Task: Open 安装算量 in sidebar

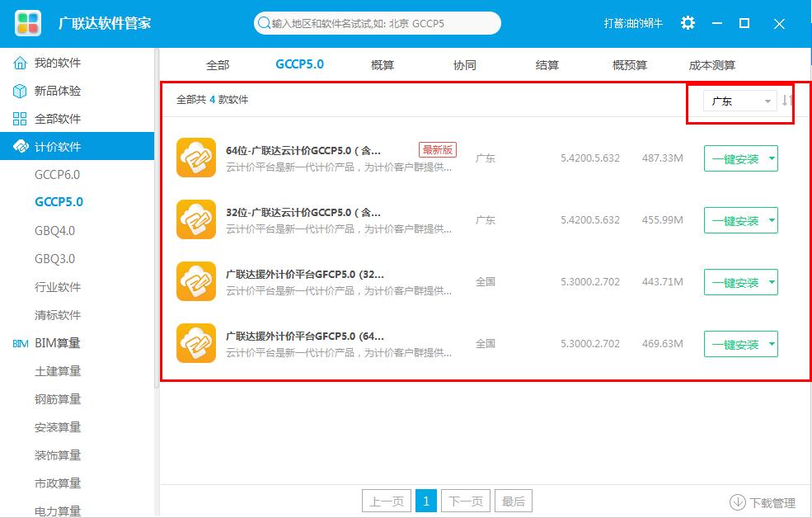Action: click(58, 427)
